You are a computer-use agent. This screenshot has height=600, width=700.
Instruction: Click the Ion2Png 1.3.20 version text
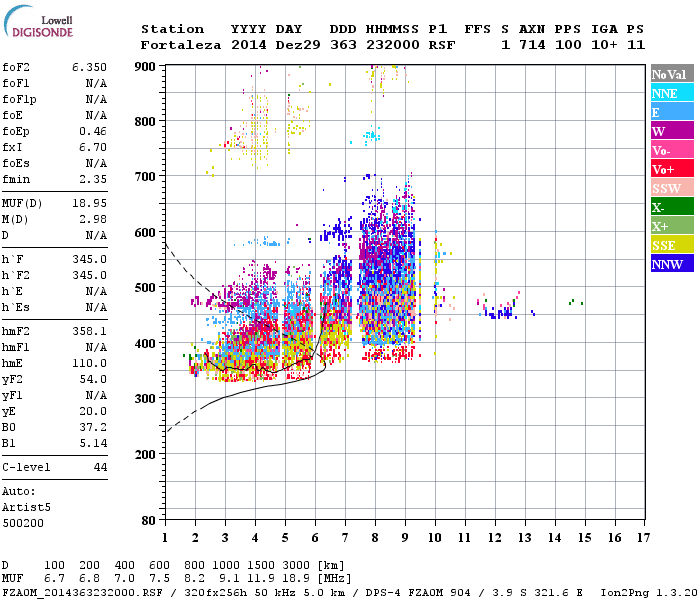pos(649,593)
